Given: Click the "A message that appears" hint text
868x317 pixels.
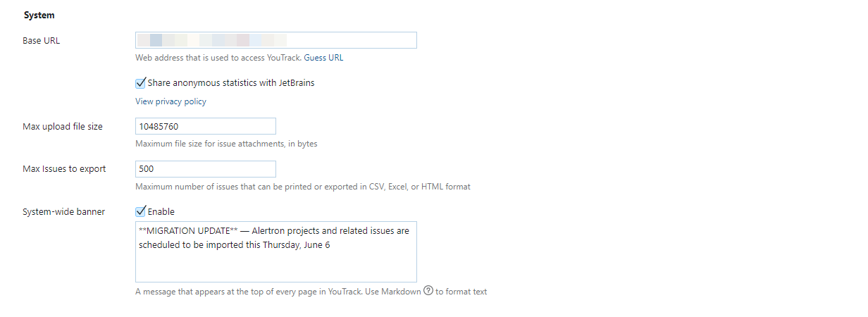Looking at the screenshot, I should coord(278,292).
